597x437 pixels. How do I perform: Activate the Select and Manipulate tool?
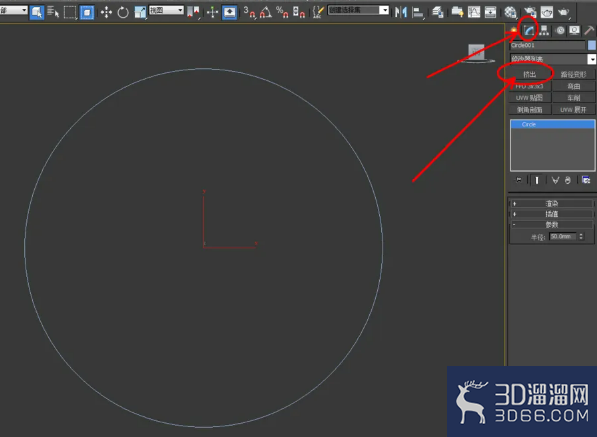pos(212,13)
